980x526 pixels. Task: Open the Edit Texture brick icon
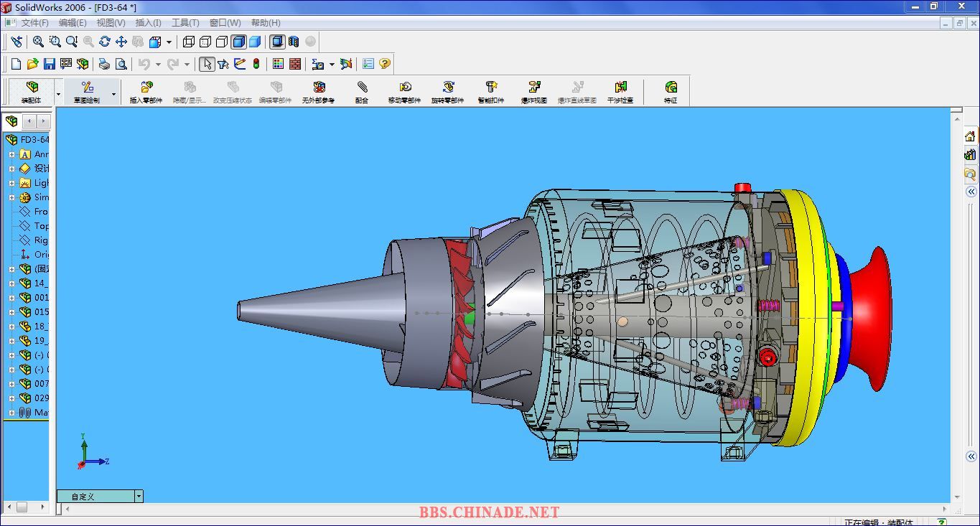[x=295, y=64]
